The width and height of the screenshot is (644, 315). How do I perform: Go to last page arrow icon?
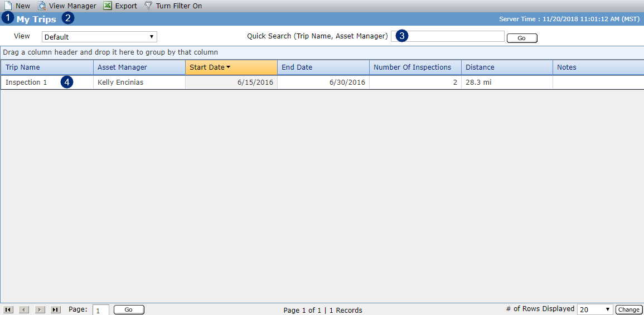coord(55,309)
